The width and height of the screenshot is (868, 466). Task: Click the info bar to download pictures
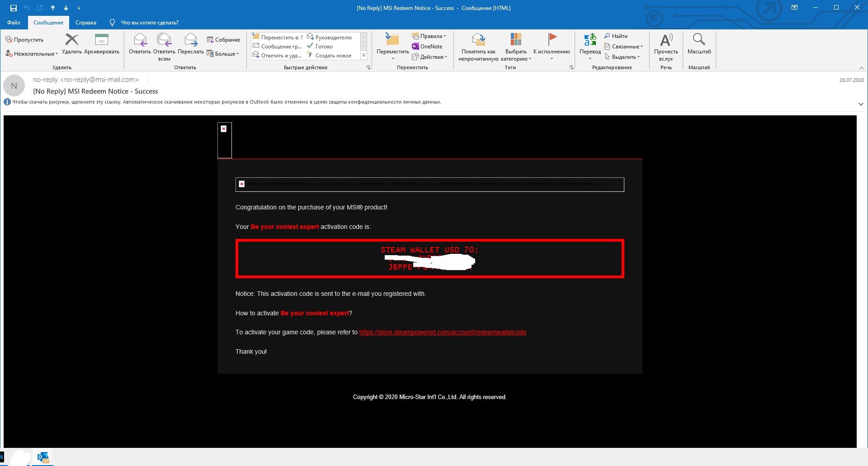tap(226, 102)
